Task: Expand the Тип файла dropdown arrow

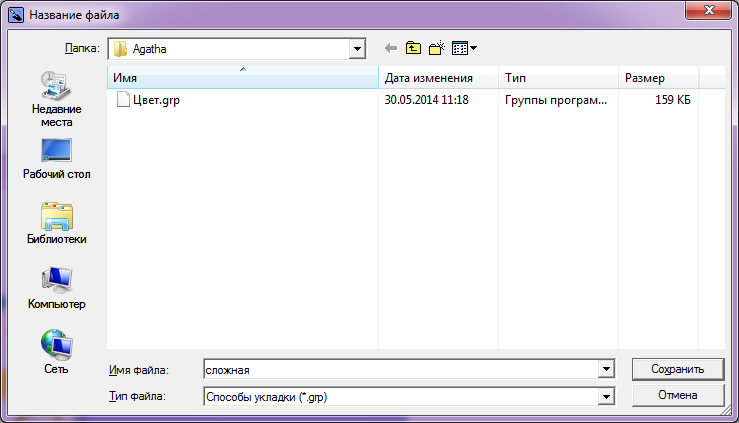Action: (x=607, y=397)
